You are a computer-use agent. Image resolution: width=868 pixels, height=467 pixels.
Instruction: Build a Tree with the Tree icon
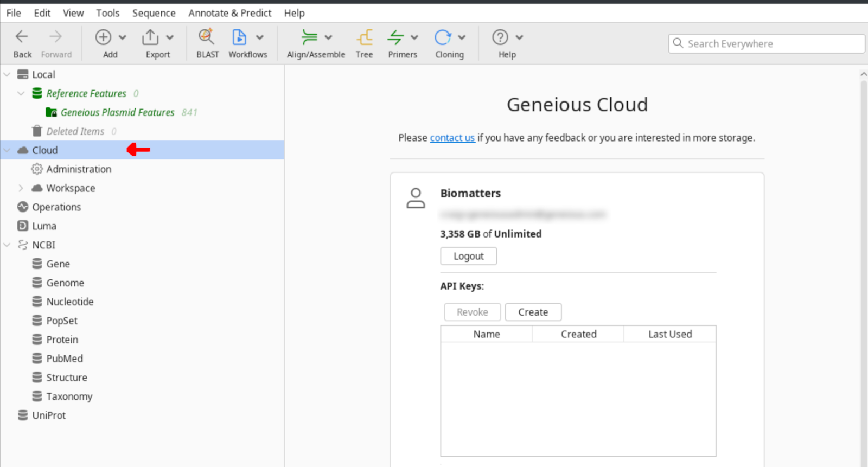[365, 37]
